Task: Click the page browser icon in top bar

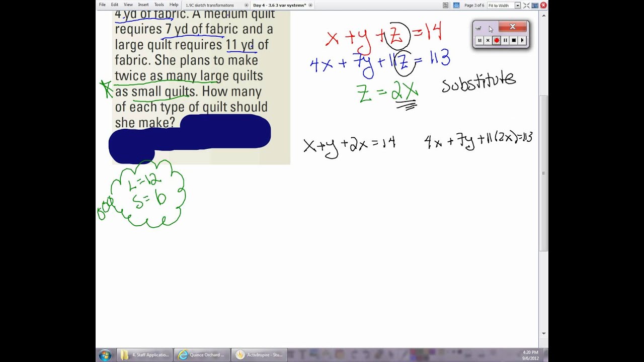Action: pyautogui.click(x=446, y=6)
